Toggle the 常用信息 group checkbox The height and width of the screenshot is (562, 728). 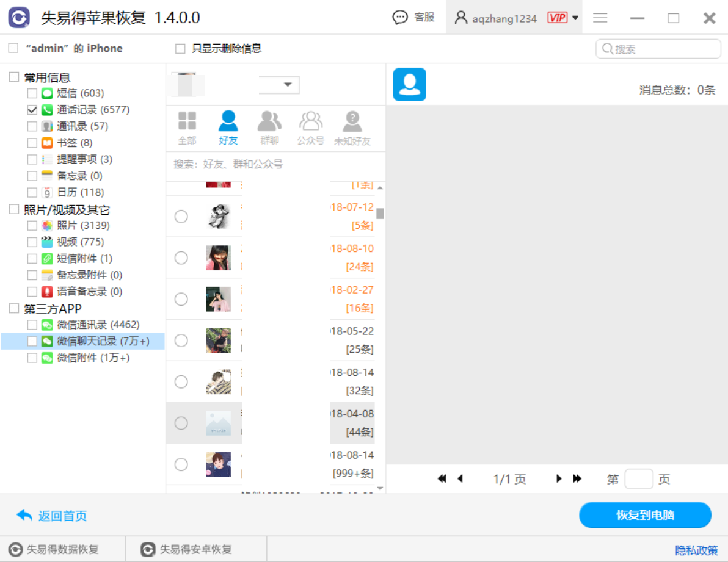pyautogui.click(x=14, y=77)
